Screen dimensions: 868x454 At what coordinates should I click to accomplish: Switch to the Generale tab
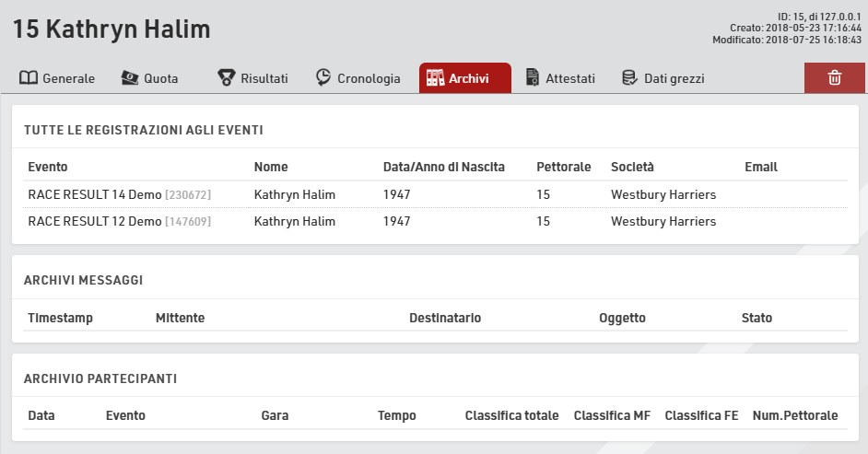(x=68, y=78)
